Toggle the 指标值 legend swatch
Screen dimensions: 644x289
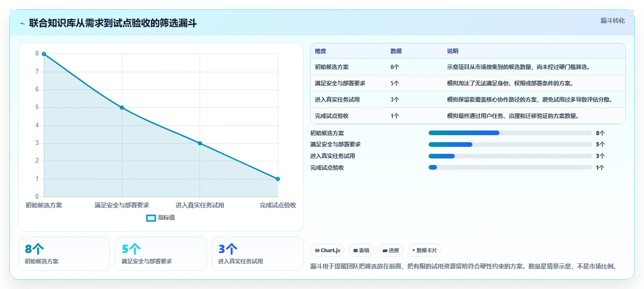point(151,218)
